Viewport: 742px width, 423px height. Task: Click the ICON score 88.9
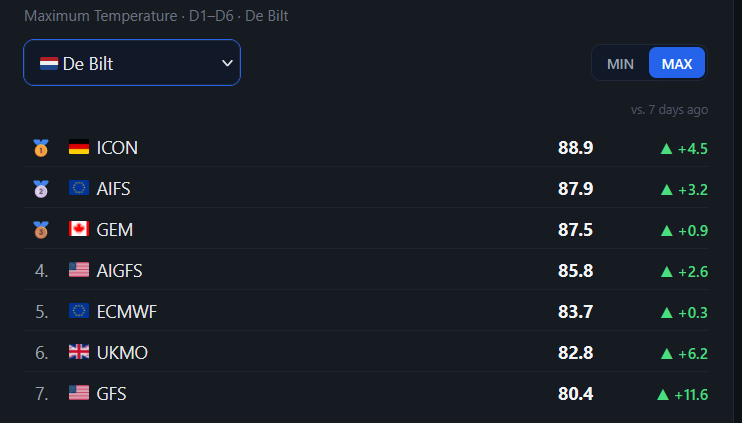click(x=575, y=148)
